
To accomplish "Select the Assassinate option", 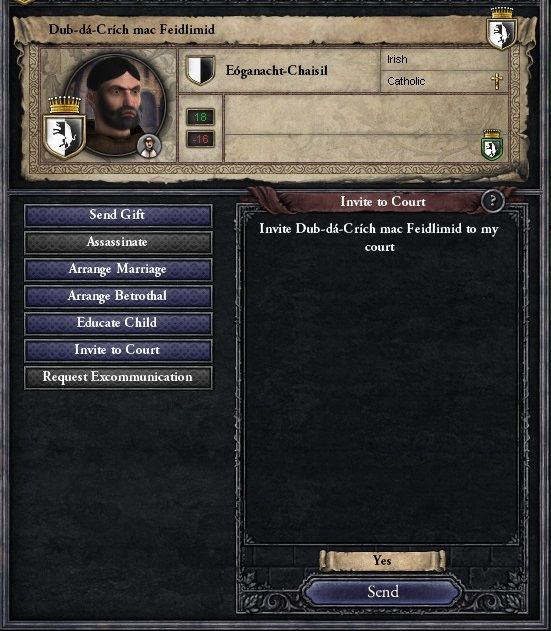I will [118, 242].
